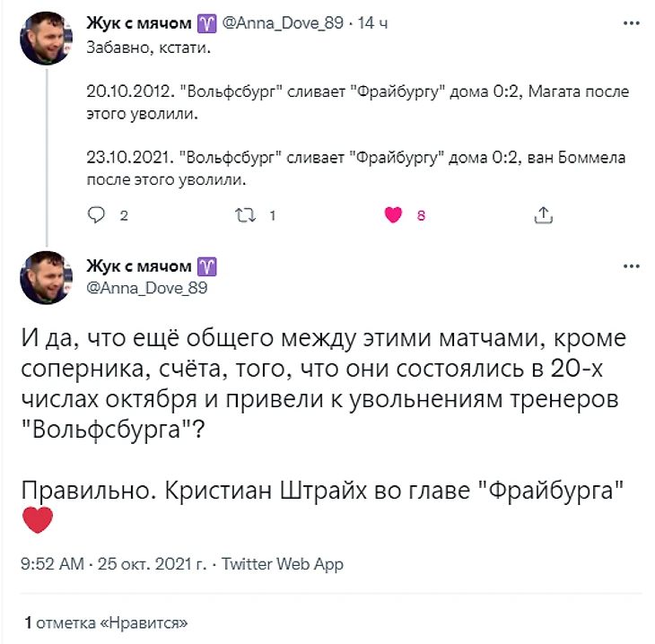Click the second tweet's profile avatar
655x644 pixels.
47,278
